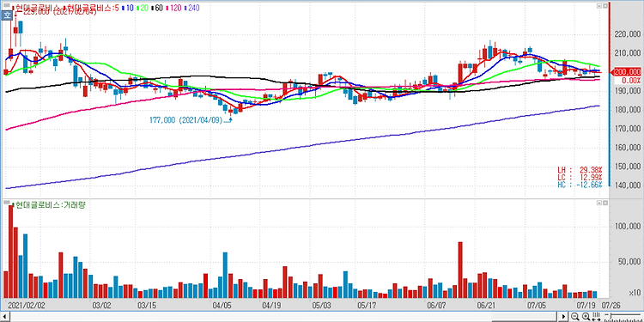Click the HC : -12.66% statistic

click(580, 185)
